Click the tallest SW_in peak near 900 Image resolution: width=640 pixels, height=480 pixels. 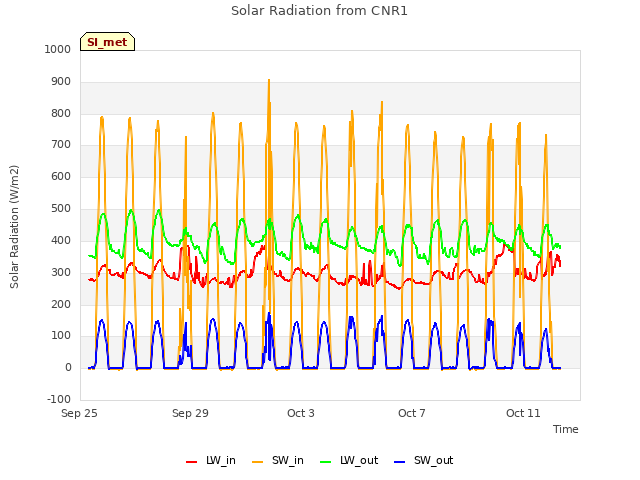click(x=269, y=80)
